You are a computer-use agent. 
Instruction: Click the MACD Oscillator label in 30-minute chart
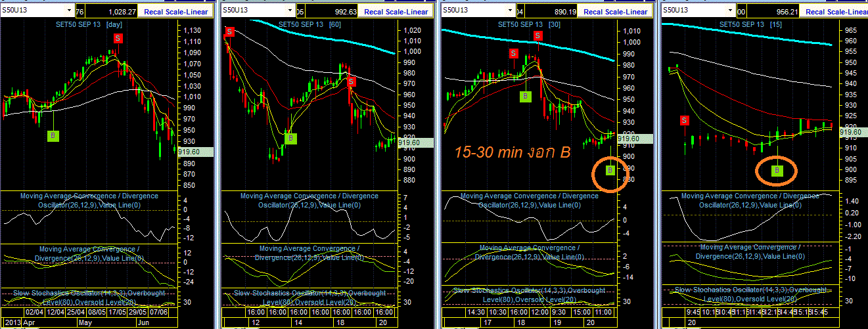[x=530, y=200]
